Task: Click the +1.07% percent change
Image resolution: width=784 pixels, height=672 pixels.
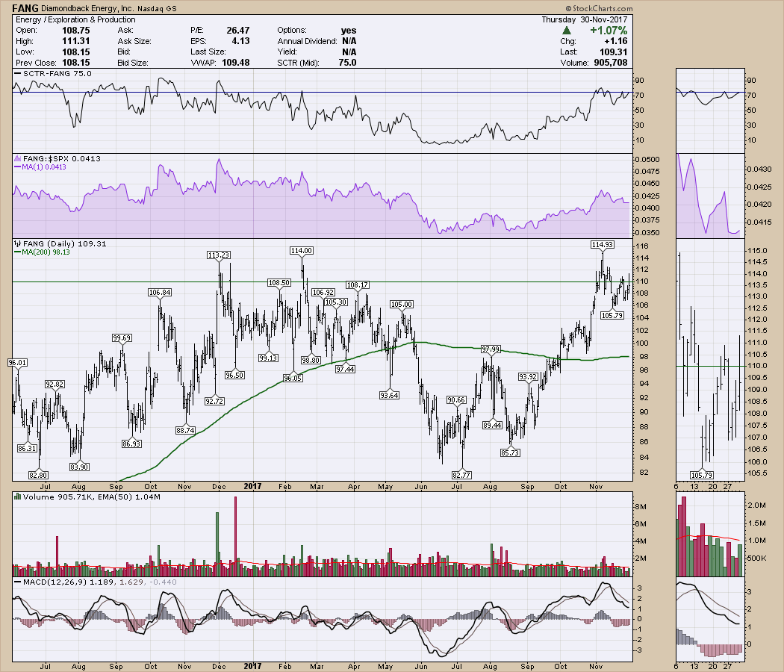Action: coord(609,31)
